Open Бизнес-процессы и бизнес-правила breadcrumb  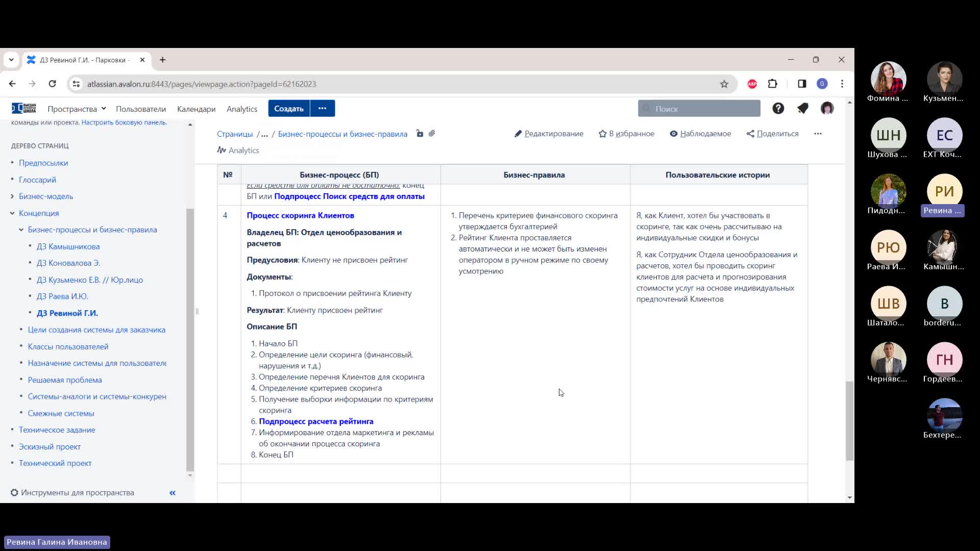pos(342,134)
